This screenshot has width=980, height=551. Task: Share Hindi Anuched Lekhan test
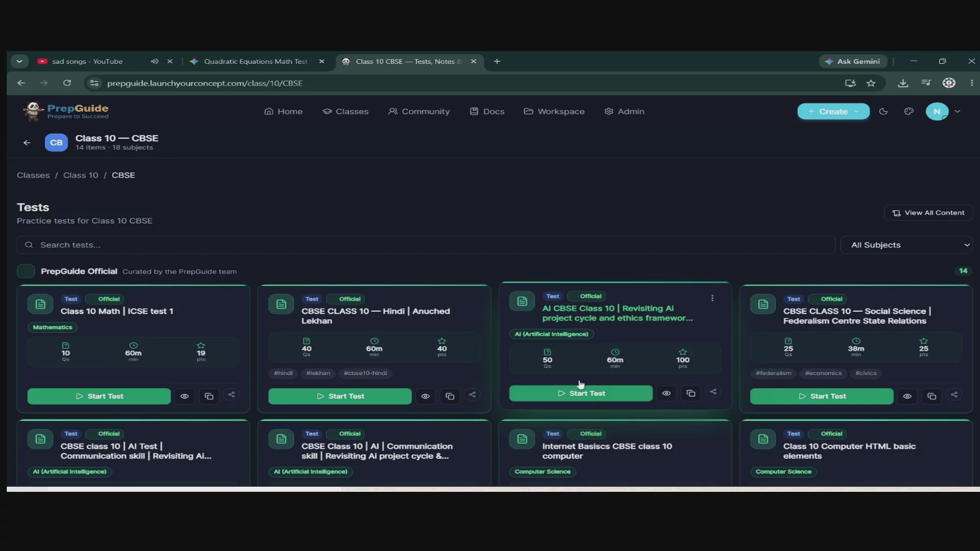(x=473, y=395)
